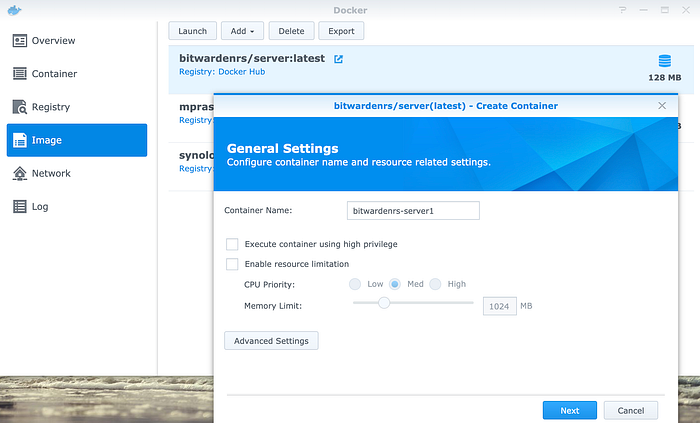Open the Network sidebar section

click(x=77, y=173)
